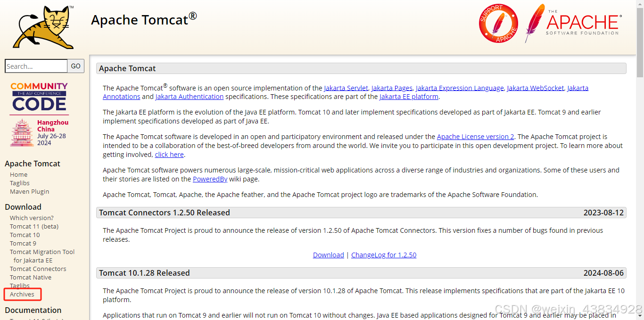The image size is (644, 320).
Task: Click the ChangeLog for 1.2.50 link
Action: [383, 254]
